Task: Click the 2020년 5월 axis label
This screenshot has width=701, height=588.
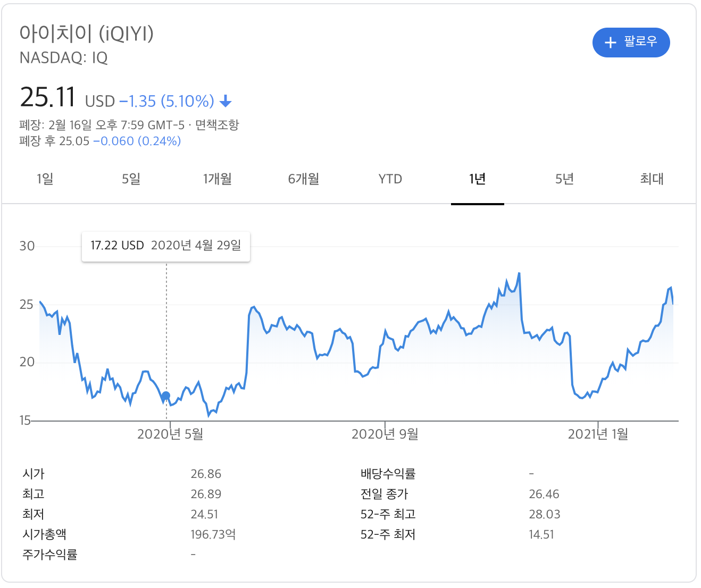Action: [170, 434]
